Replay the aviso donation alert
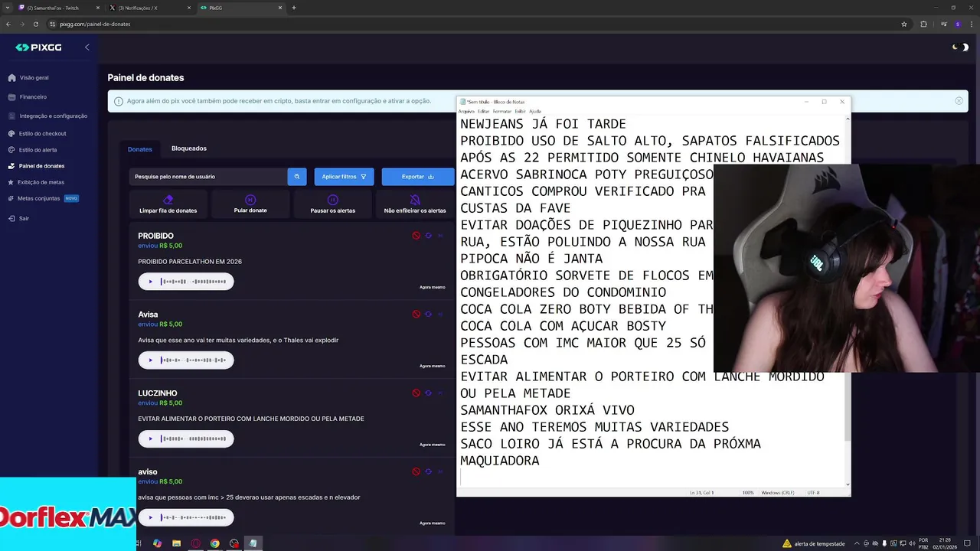The width and height of the screenshot is (980, 551). click(x=428, y=472)
